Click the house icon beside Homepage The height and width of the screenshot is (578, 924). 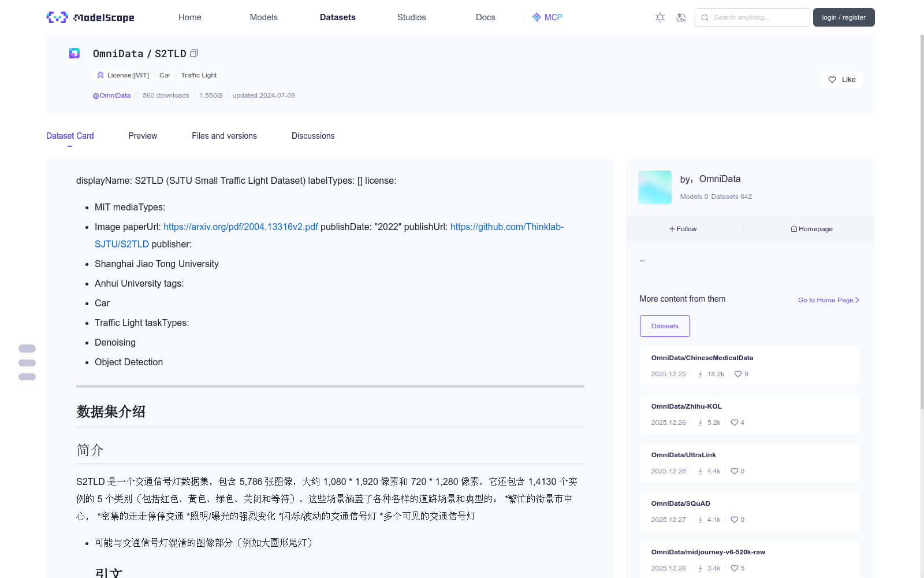tap(794, 229)
